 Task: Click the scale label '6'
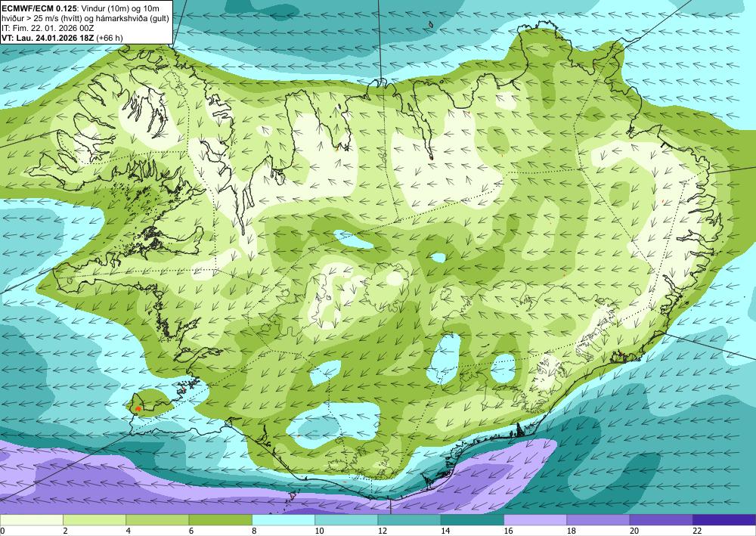pyautogui.click(x=191, y=531)
